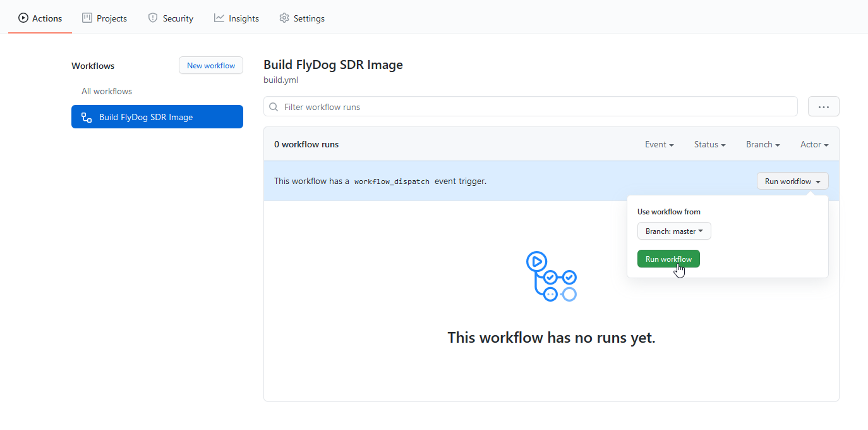Image resolution: width=868 pixels, height=430 pixels.
Task: Open the repository Settings tab
Action: pos(302,18)
